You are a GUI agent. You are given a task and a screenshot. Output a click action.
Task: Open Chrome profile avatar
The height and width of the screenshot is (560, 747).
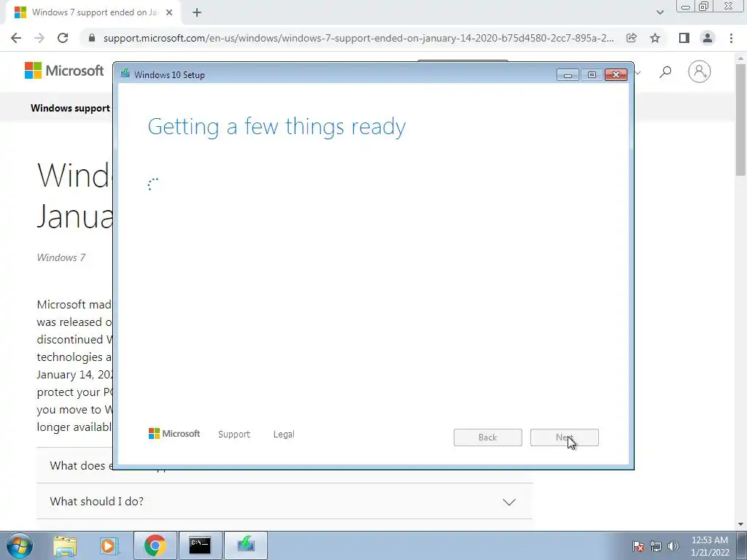tap(708, 38)
